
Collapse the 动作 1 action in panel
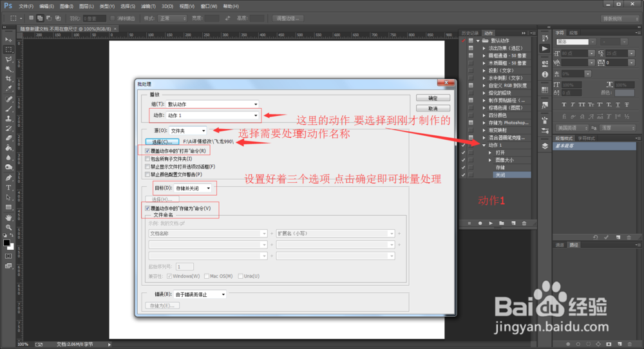484,145
